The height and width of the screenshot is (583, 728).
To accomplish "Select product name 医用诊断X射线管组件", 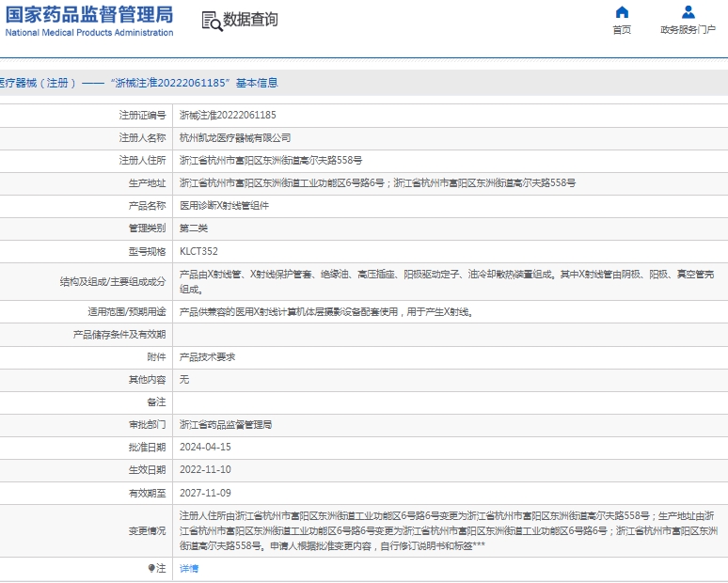I will [x=224, y=206].
